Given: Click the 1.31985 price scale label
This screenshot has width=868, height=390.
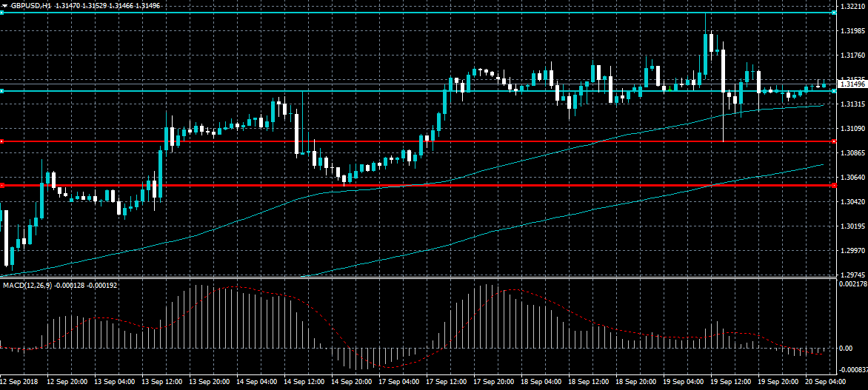Looking at the screenshot, I should pos(852,31).
